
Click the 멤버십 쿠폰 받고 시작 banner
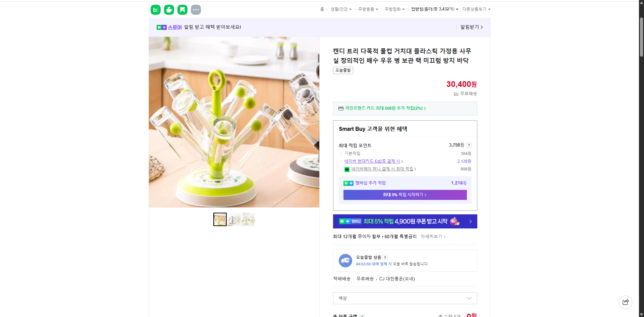405,221
